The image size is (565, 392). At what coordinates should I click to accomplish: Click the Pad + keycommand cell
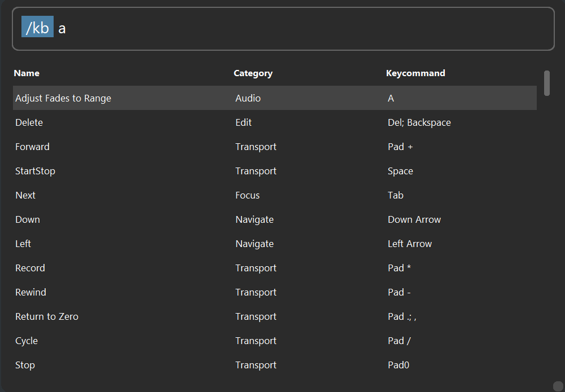400,147
